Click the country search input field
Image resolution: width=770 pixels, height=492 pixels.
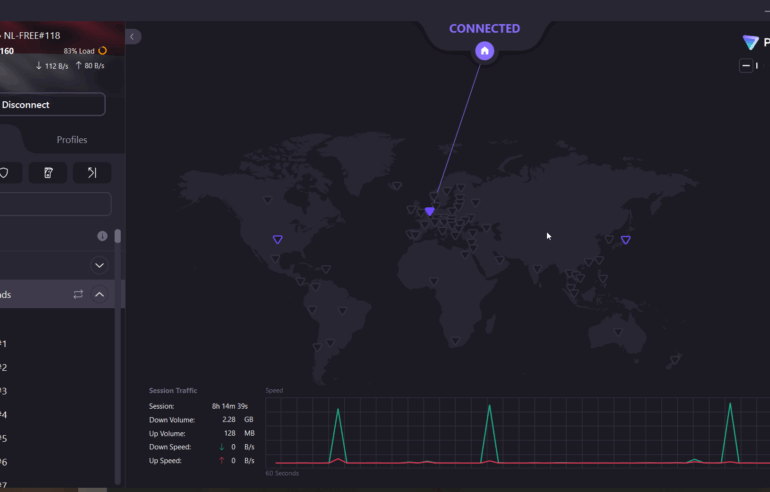[55, 204]
